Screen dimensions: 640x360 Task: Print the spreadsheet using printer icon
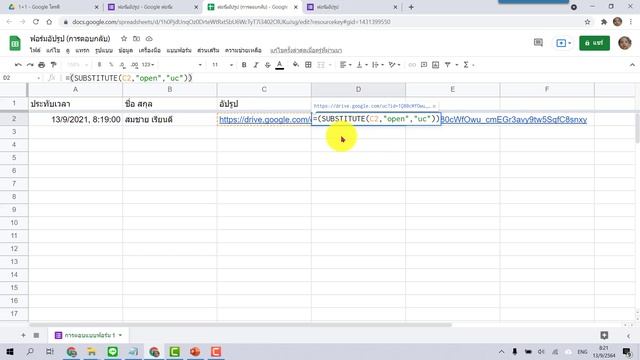(x=42, y=65)
